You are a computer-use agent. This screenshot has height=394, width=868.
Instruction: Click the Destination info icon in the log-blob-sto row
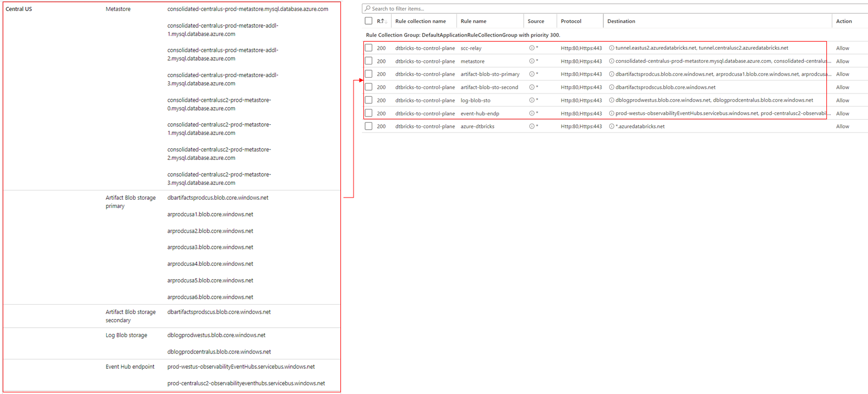(x=611, y=100)
